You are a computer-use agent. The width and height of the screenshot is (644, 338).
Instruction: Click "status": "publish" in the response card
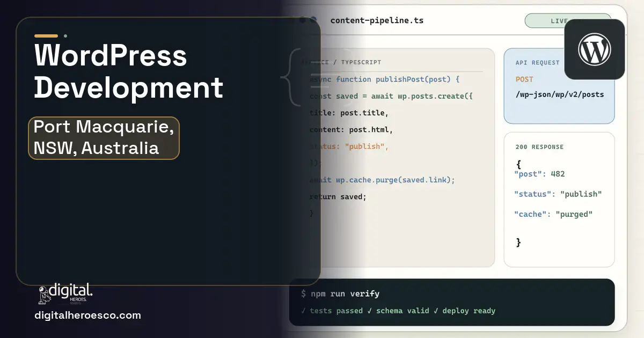point(558,194)
